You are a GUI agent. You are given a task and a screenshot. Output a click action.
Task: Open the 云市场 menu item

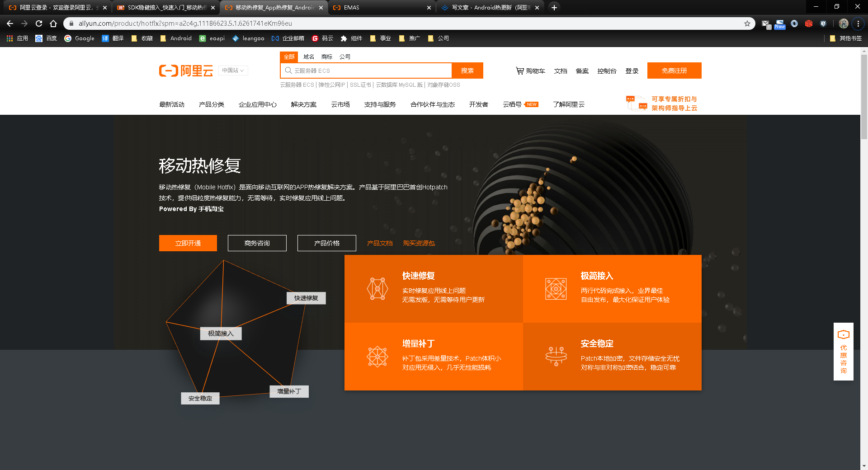click(340, 104)
